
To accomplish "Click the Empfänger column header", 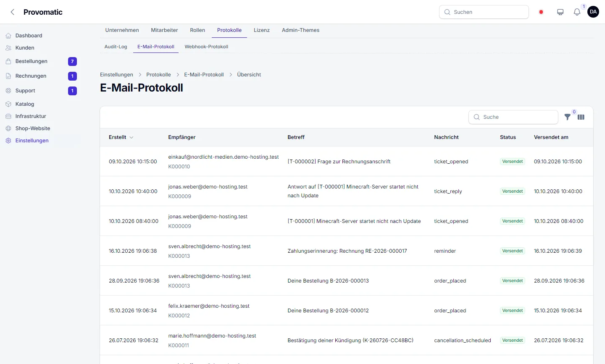I will coord(182,137).
